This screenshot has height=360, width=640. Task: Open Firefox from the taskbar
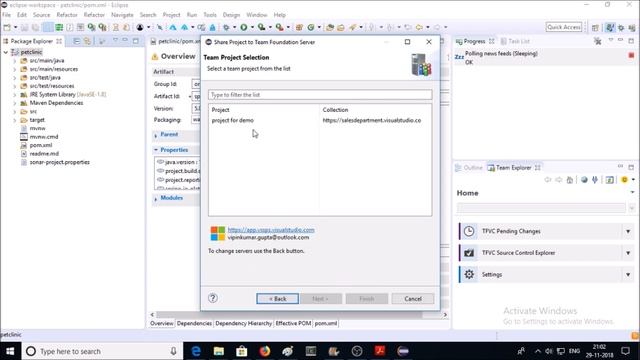(x=264, y=351)
